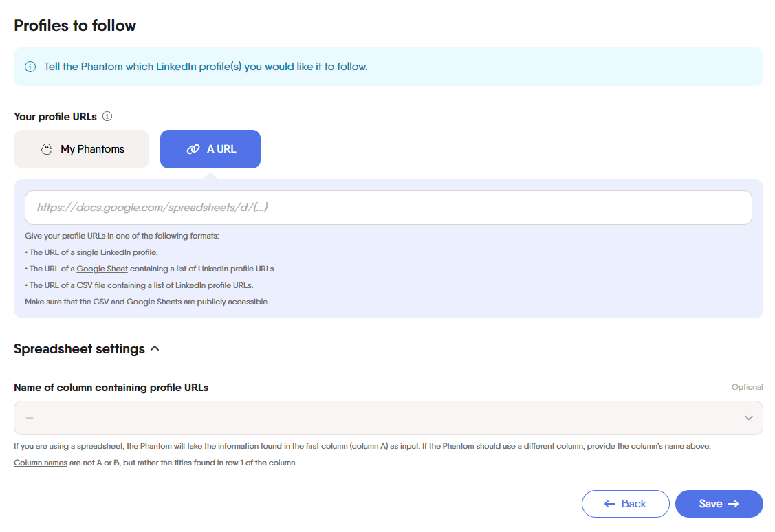Open the Google Sheet link
Viewport: 775px width, 532px height.
coord(102,269)
